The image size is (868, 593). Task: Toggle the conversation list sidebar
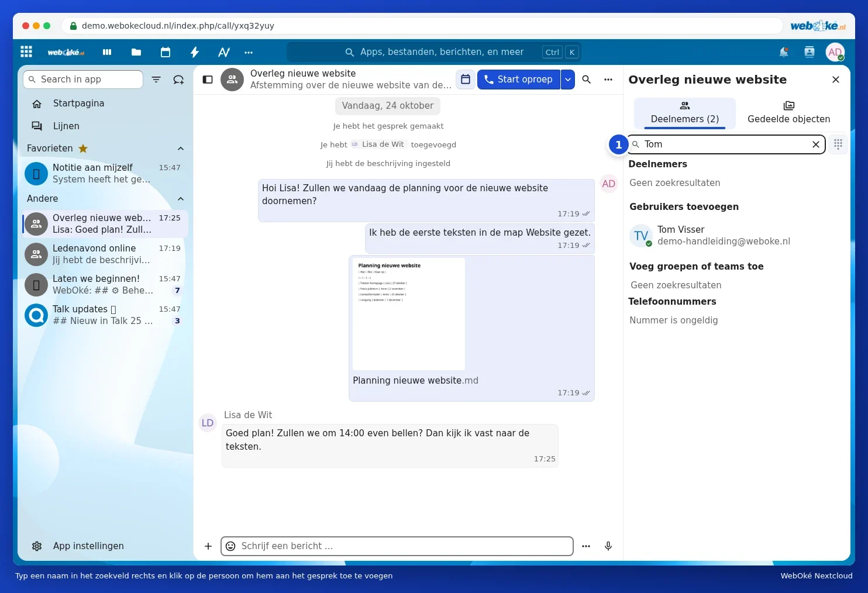[x=208, y=80]
